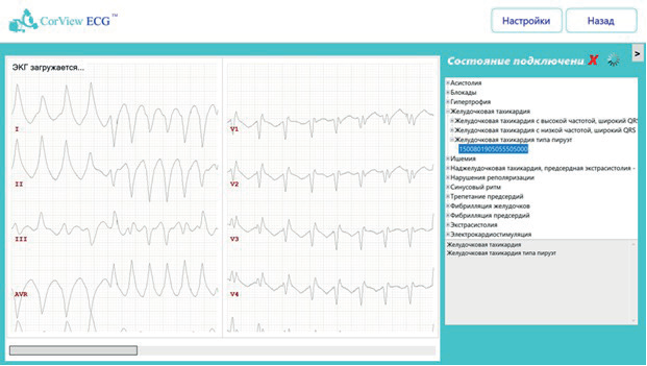Image resolution: width=647 pixels, height=366 pixels.
Task: Expand the Асистолия category
Action: point(448,83)
